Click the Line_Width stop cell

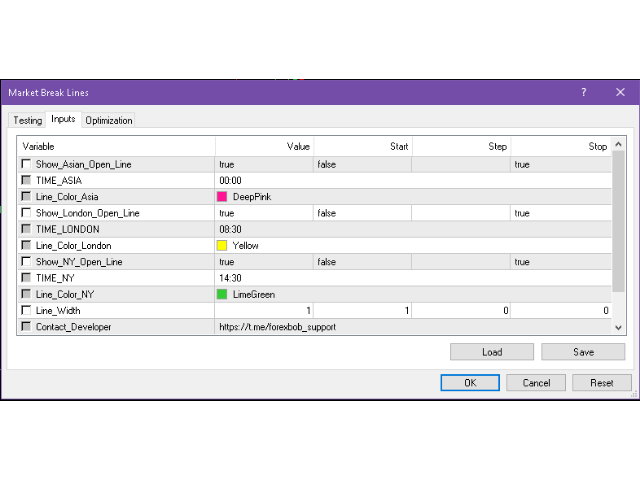[561, 311]
